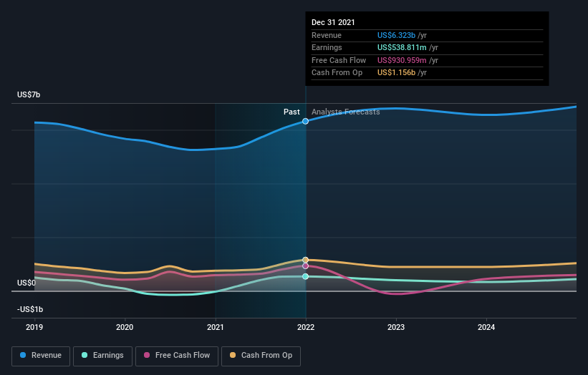Viewport: 588px width, 375px height.
Task: Click the 2021 x-axis label
Action: click(216, 328)
